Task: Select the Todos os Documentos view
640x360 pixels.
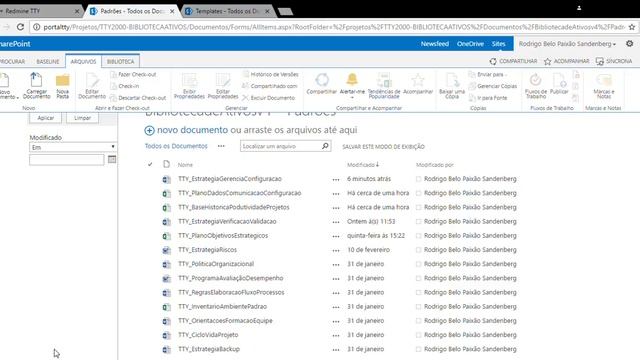Action: [x=176, y=146]
